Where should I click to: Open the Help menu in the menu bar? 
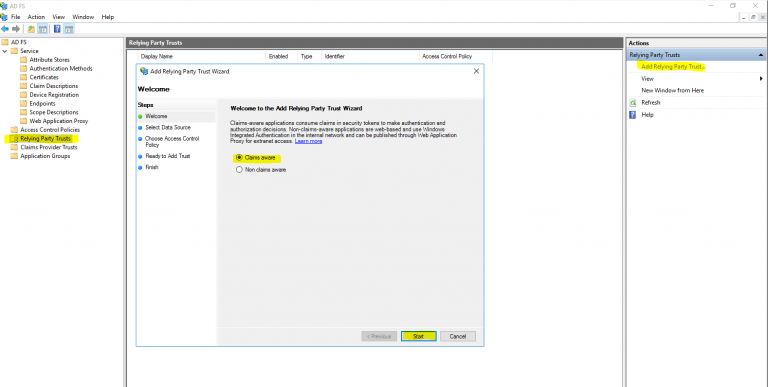(108, 17)
